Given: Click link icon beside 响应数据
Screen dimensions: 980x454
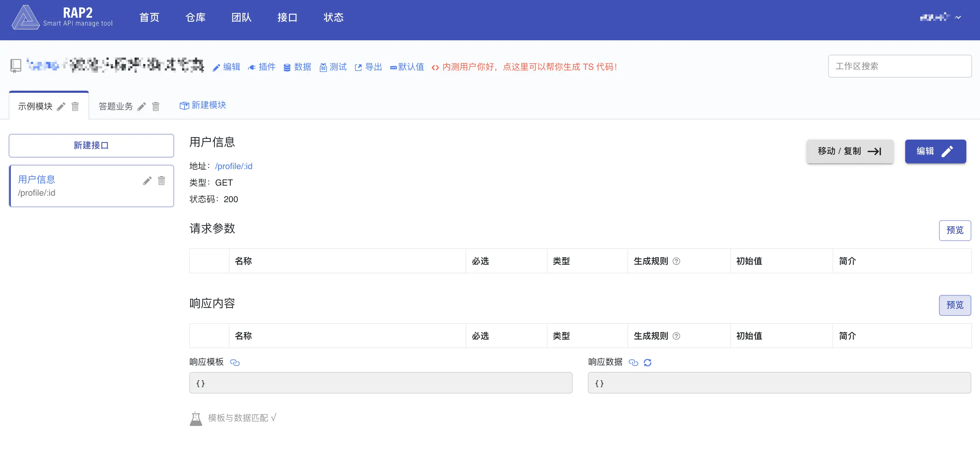Looking at the screenshot, I should [x=633, y=363].
